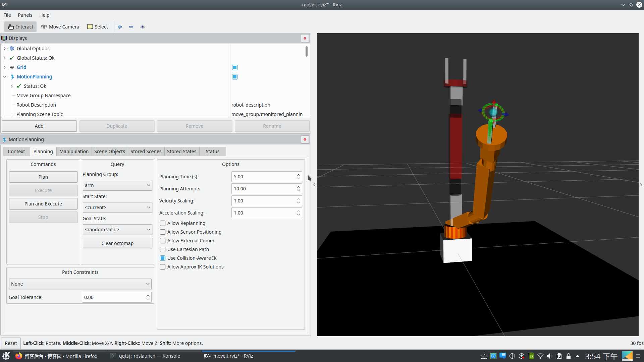The image size is (644, 362).
Task: Open the keyboard layout tray icon
Action: click(x=484, y=356)
